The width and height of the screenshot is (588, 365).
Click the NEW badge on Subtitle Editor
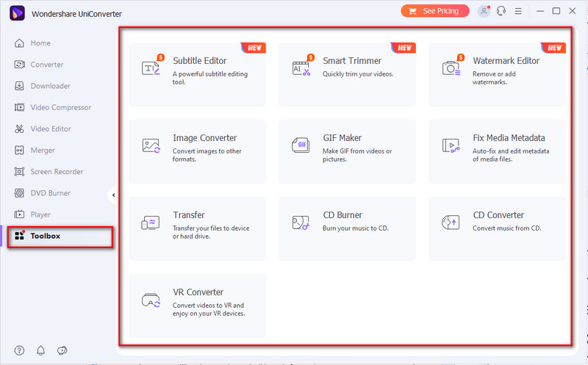coord(254,48)
